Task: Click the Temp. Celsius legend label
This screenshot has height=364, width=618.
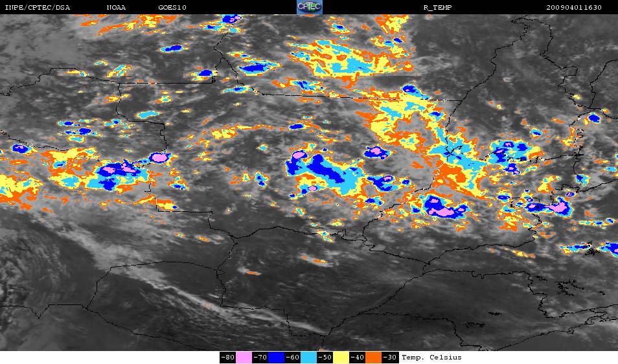Action: [431, 358]
